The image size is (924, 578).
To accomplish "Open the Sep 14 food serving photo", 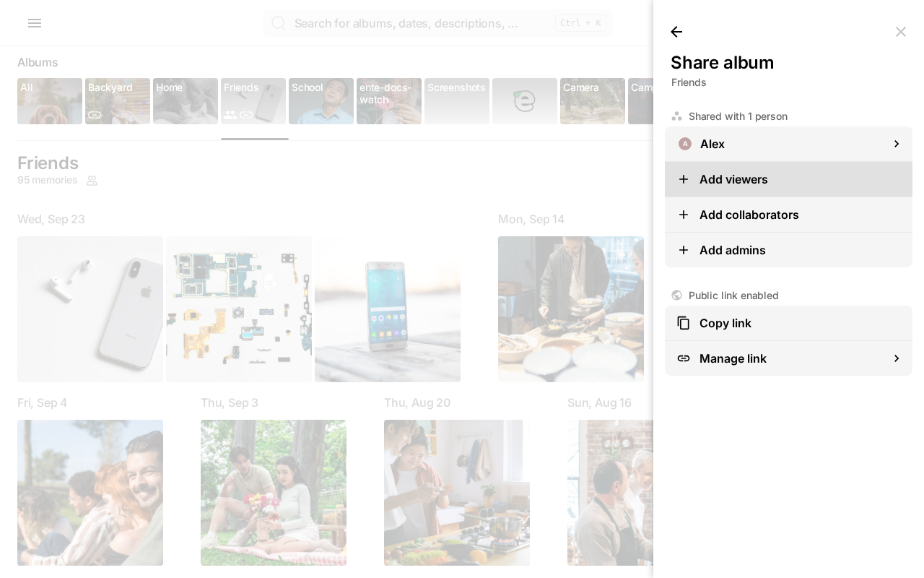I will [571, 309].
